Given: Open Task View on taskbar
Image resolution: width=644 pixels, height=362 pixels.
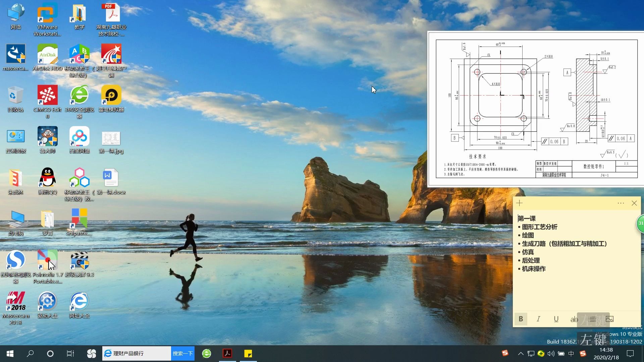Looking at the screenshot, I should [x=70, y=354].
